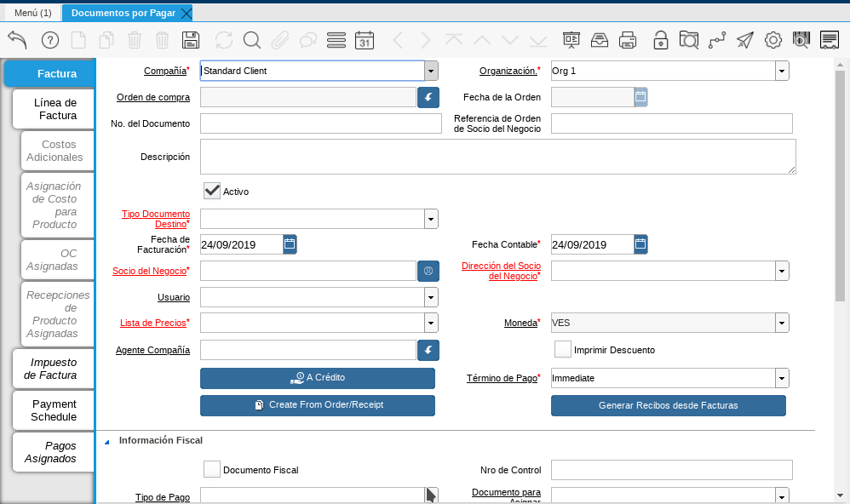
Task: Open the Fecha de Facturación calendar picker
Action: [x=290, y=244]
